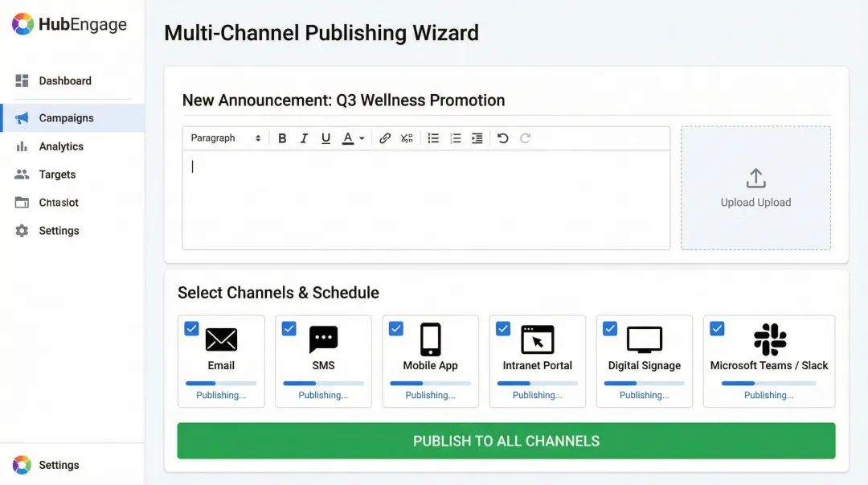Insert a hyperlink in the announcement
868x485 pixels.
click(x=385, y=138)
